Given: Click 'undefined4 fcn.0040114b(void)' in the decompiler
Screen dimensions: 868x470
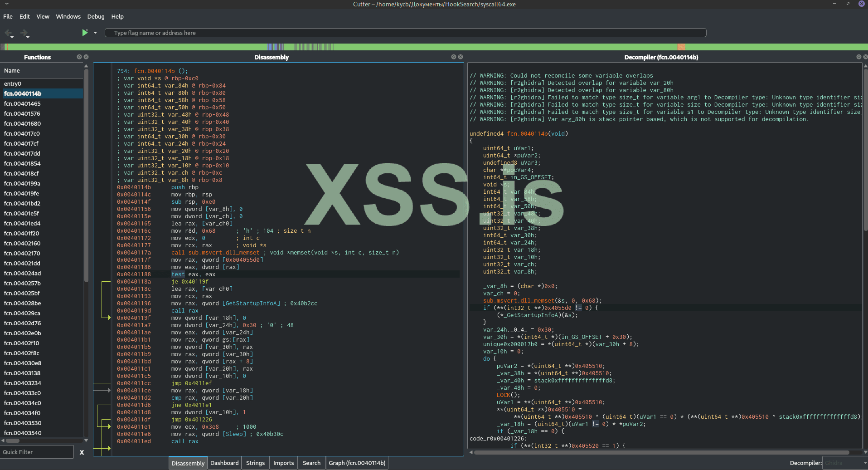Looking at the screenshot, I should [x=519, y=134].
